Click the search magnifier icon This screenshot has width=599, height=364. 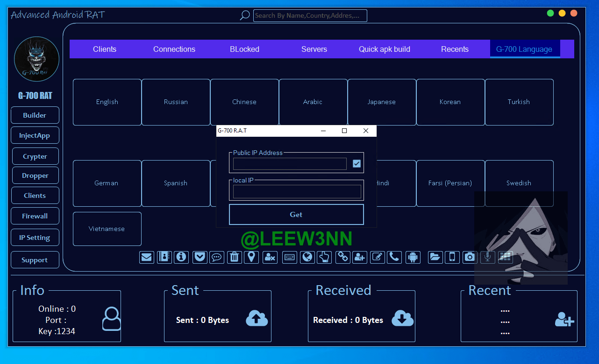(x=244, y=15)
